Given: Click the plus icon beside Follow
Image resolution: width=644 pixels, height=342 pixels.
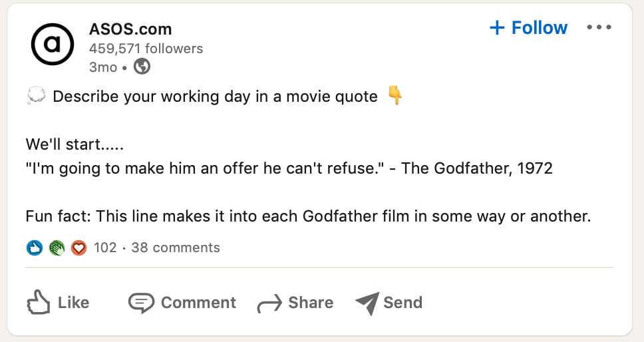Looking at the screenshot, I should 497,28.
